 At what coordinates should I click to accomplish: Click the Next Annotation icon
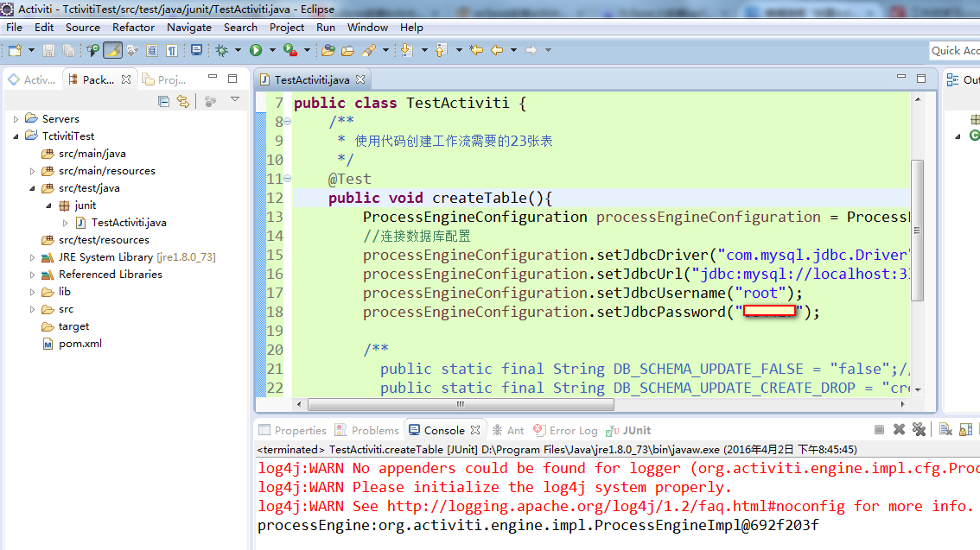pos(406,50)
